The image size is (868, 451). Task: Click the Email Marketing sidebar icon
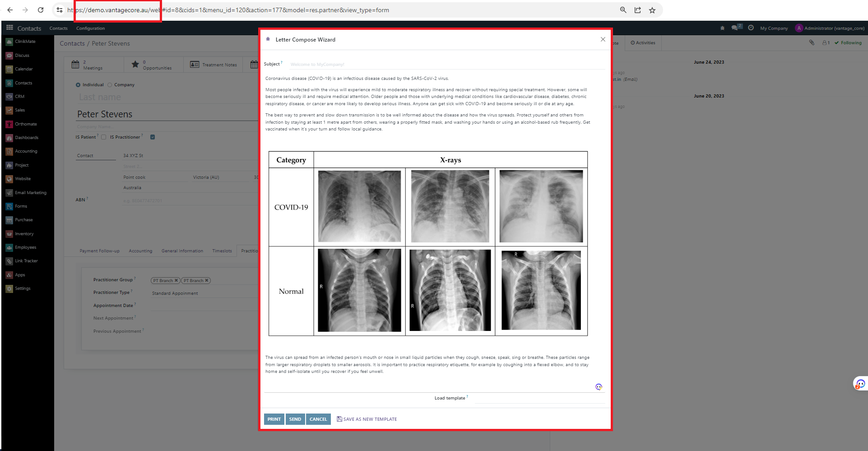click(9, 193)
